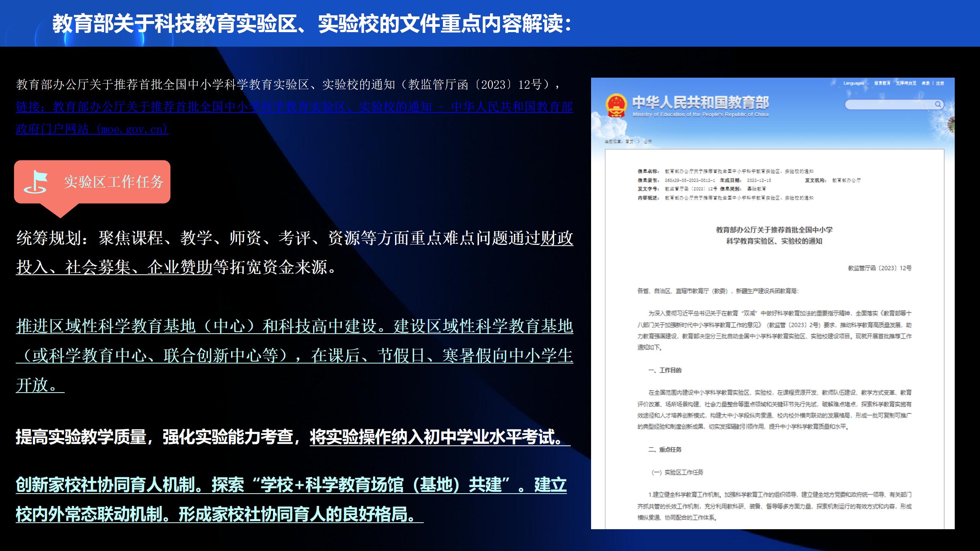Click the 中华人民共和国教育部 site title

701,102
